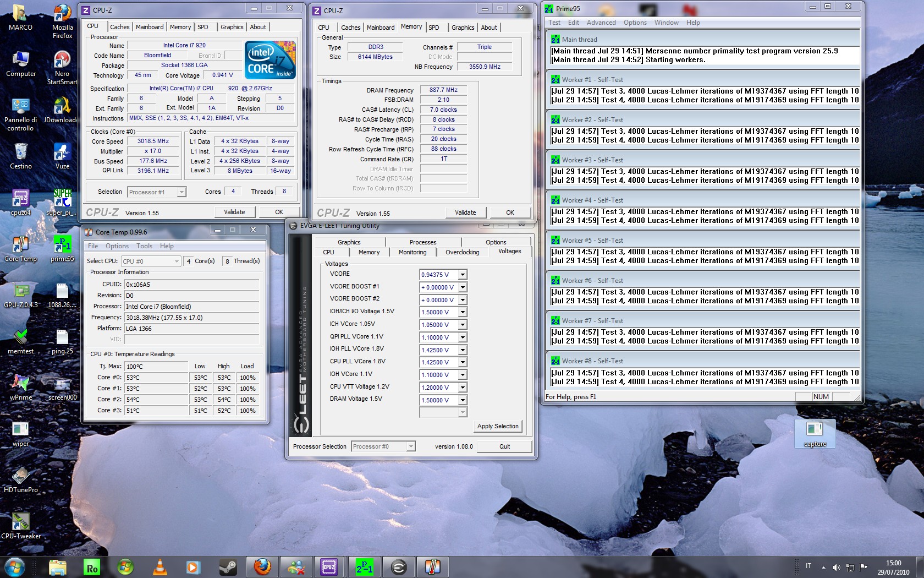Viewport: 924px width, 578px height.
Task: Open the HDTunePro desktop icon
Action: click(20, 480)
